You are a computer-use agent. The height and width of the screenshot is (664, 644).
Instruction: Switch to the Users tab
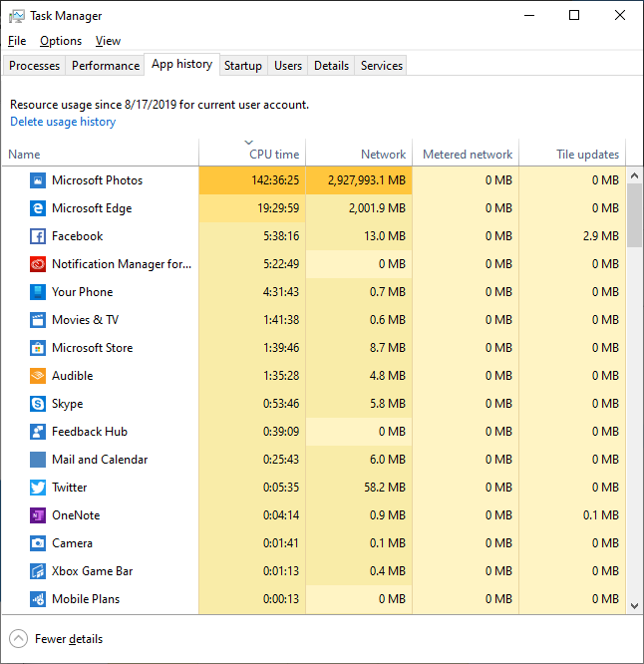click(288, 66)
